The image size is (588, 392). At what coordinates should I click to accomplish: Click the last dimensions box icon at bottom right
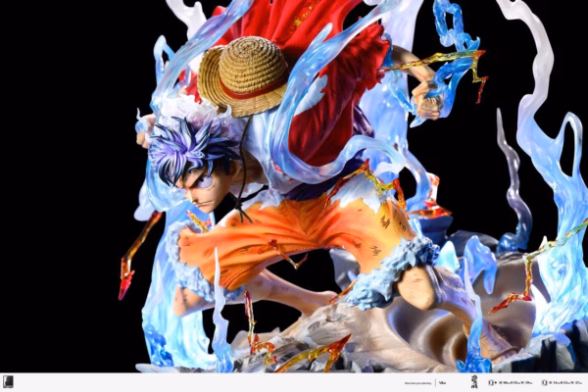tap(545, 382)
